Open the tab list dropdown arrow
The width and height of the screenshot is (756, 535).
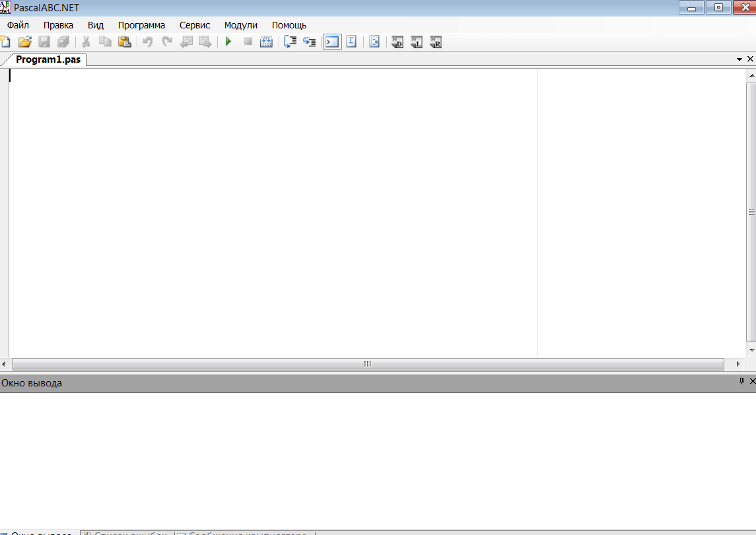739,59
